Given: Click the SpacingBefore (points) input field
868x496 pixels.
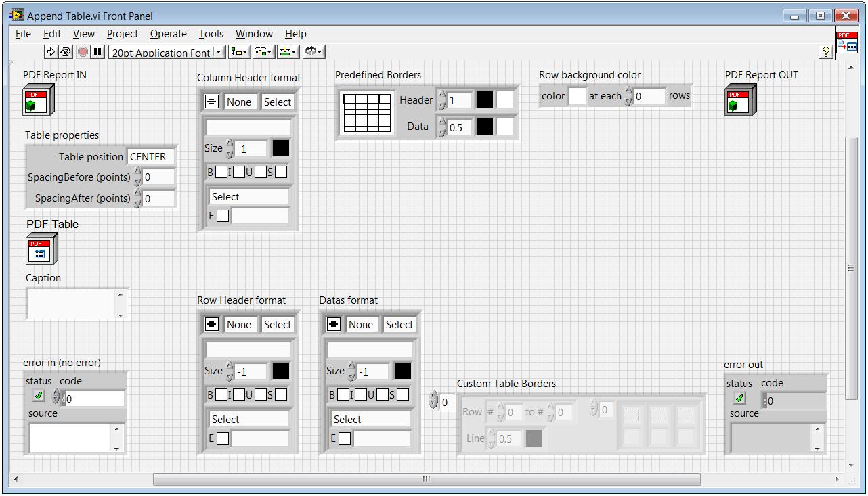Looking at the screenshot, I should tap(158, 177).
